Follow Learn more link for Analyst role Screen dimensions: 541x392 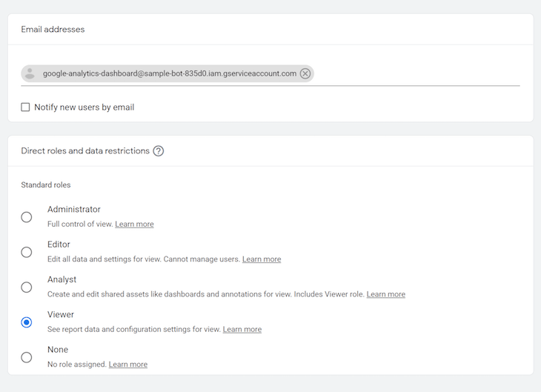pyautogui.click(x=385, y=294)
